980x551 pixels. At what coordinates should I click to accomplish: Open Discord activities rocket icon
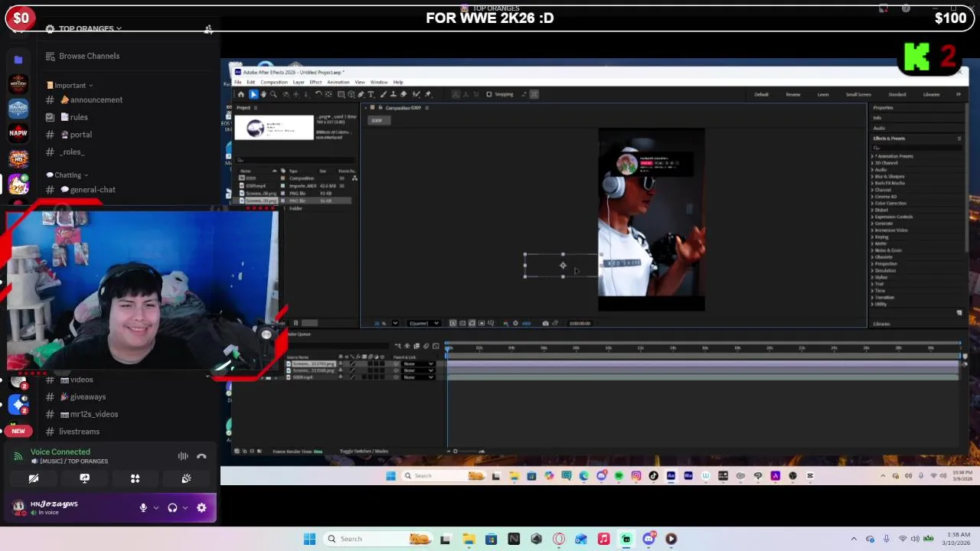point(136,478)
